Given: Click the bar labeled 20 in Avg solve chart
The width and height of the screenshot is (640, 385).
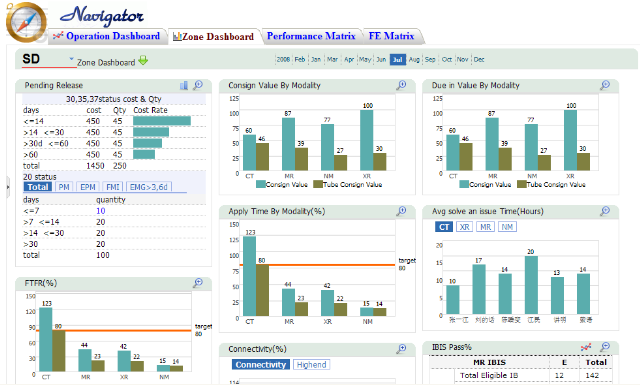Looking at the screenshot, I should click(x=531, y=285).
